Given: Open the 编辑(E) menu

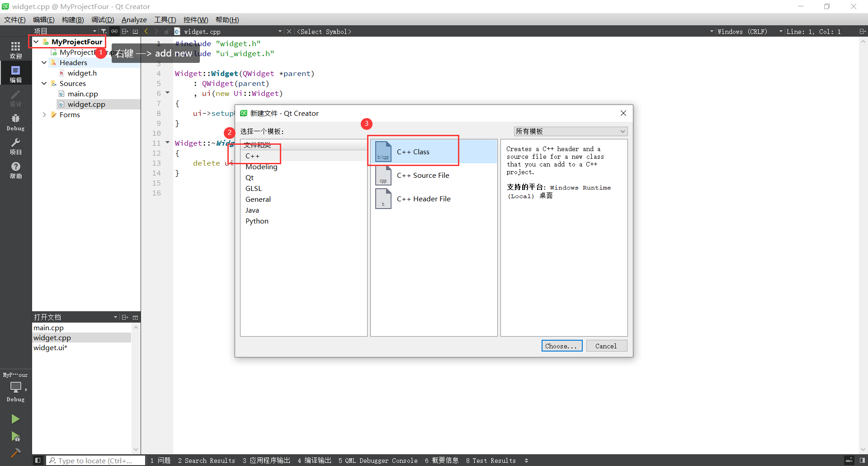Looking at the screenshot, I should (44, 19).
